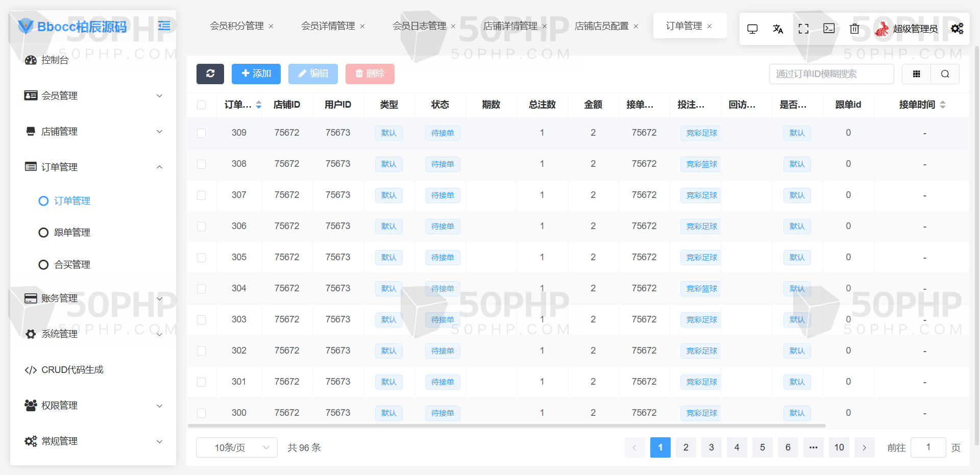Tick the checkbox for order 309

[202, 133]
